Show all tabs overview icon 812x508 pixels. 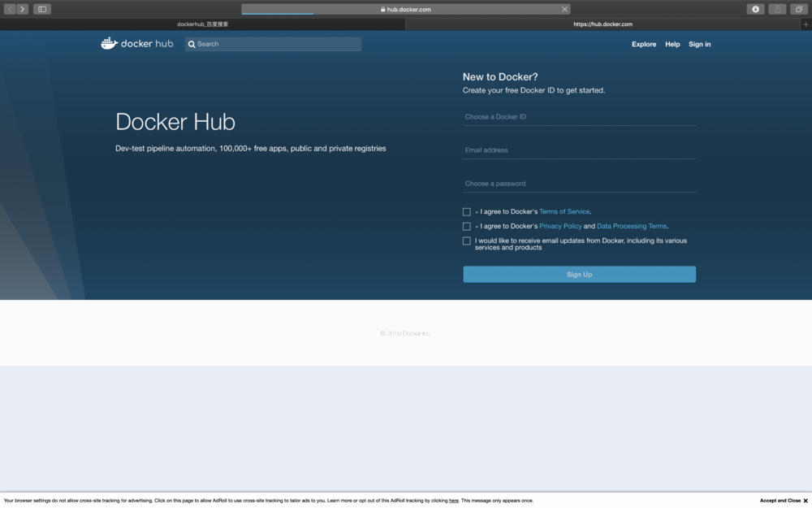pyautogui.click(x=798, y=9)
